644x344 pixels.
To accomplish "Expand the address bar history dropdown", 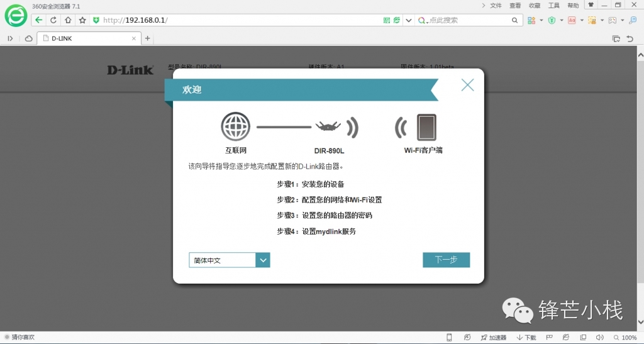I will [408, 20].
